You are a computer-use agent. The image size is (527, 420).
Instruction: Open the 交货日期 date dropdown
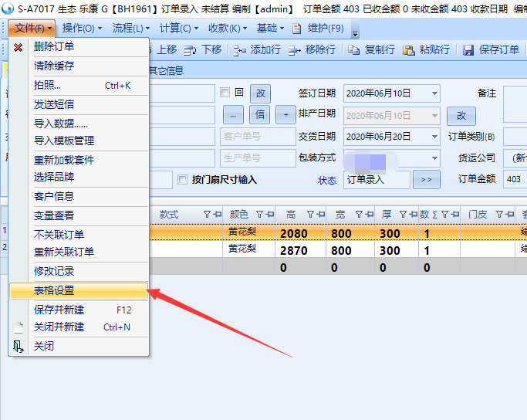(x=434, y=137)
